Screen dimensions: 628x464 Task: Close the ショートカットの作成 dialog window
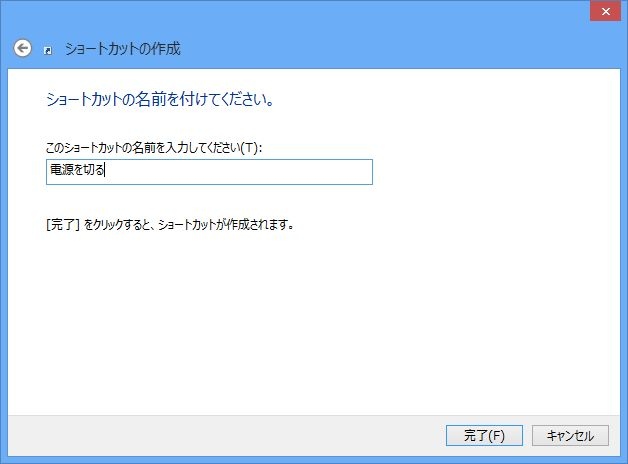pos(603,12)
